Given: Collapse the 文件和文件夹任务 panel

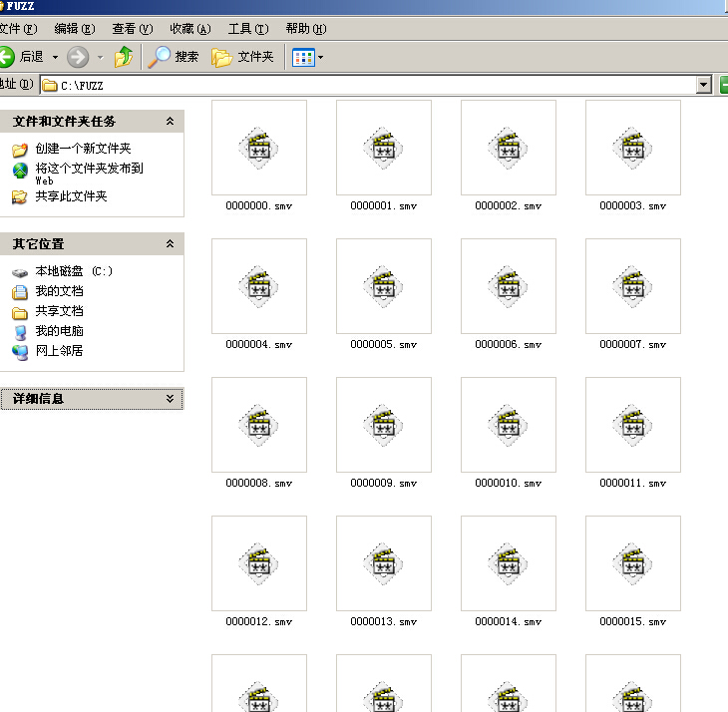Looking at the screenshot, I should (170, 122).
